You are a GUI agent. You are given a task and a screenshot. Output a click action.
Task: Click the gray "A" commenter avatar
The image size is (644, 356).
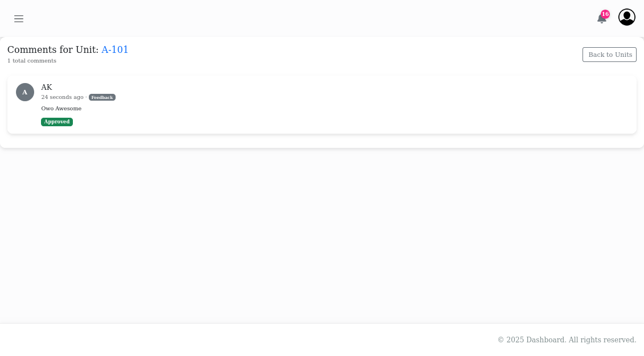coord(25,92)
